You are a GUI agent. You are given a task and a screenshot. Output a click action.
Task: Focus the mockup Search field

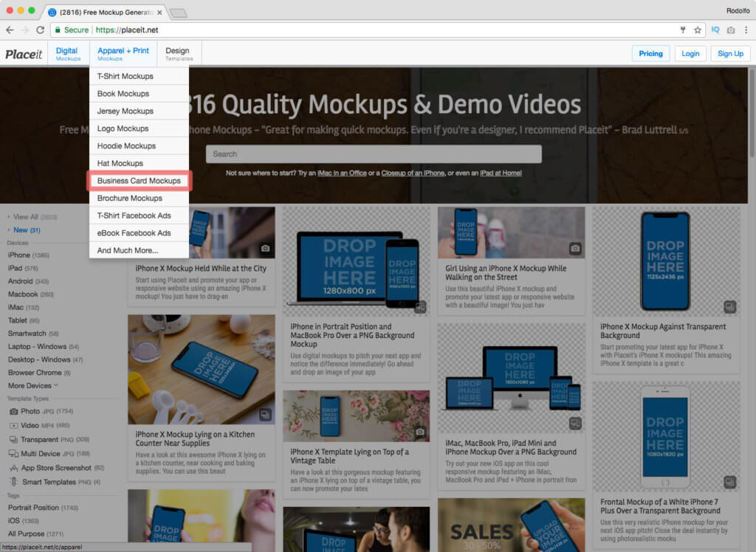pos(374,154)
